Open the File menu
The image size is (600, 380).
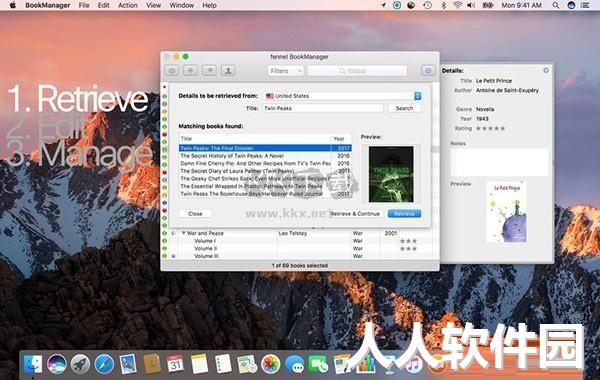coord(84,5)
